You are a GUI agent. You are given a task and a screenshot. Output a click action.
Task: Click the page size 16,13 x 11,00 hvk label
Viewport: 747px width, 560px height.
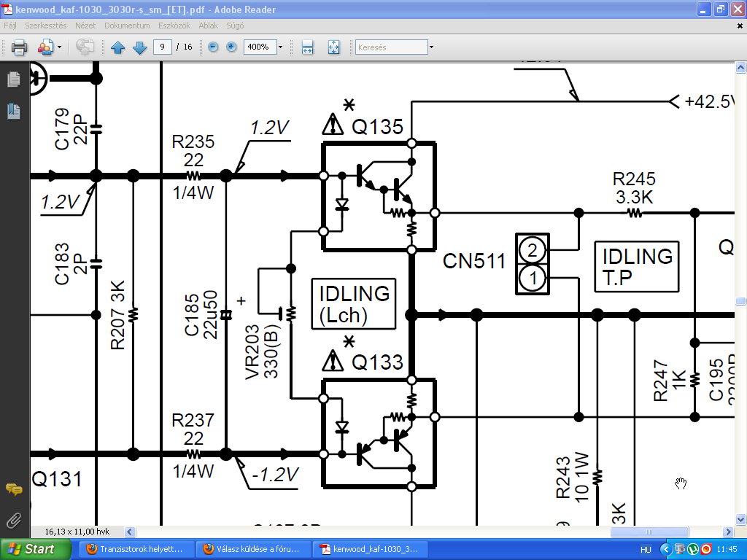pyautogui.click(x=77, y=532)
